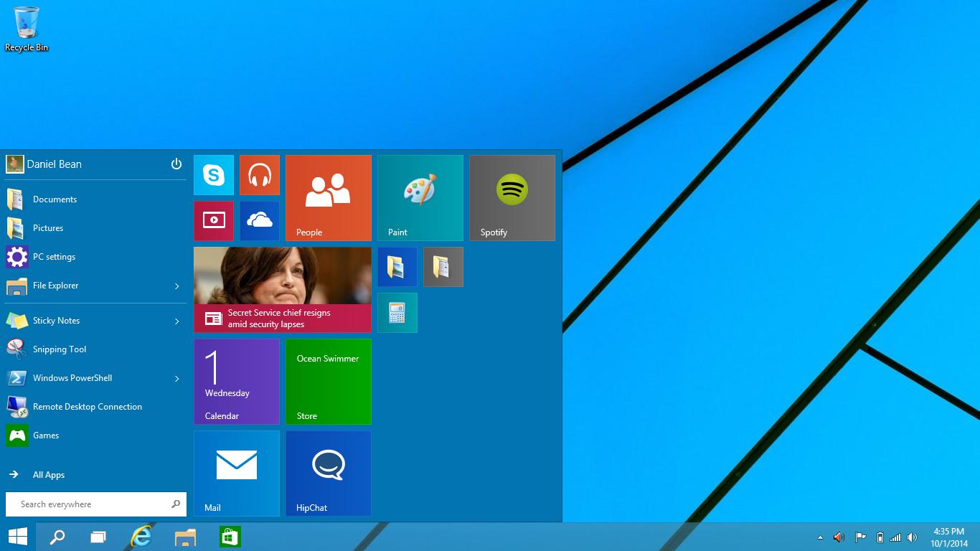Open the green Store tile
The width and height of the screenshot is (980, 551).
click(x=329, y=382)
